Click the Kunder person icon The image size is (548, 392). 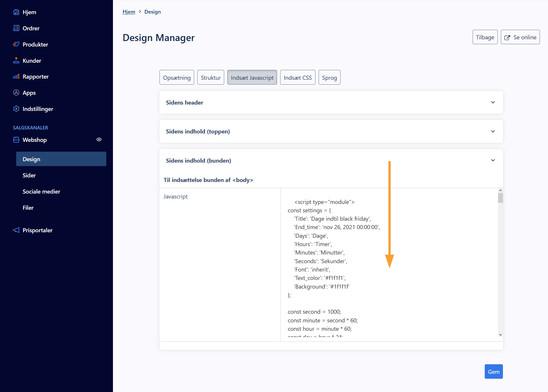[x=16, y=61]
